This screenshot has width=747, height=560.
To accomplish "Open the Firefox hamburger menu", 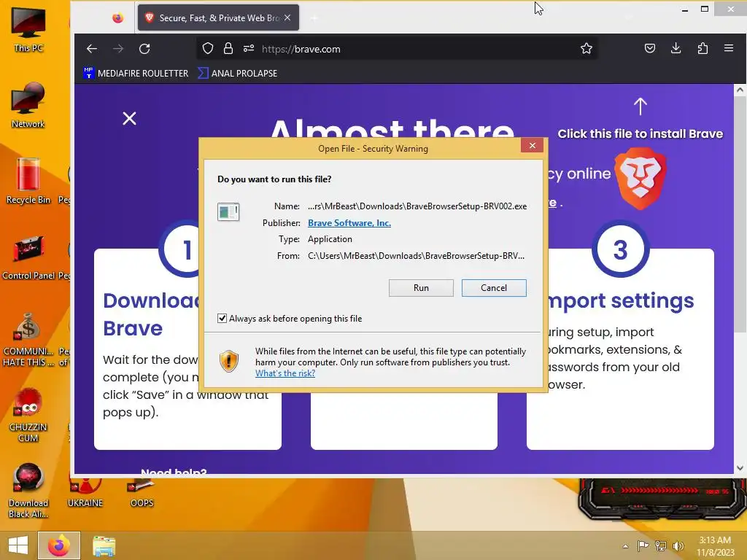I will click(x=729, y=48).
